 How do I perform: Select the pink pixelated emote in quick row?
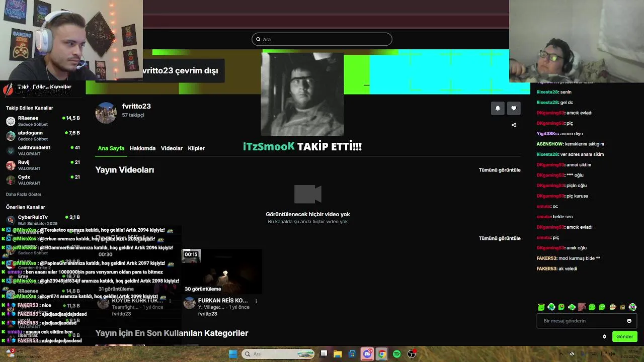(x=582, y=307)
